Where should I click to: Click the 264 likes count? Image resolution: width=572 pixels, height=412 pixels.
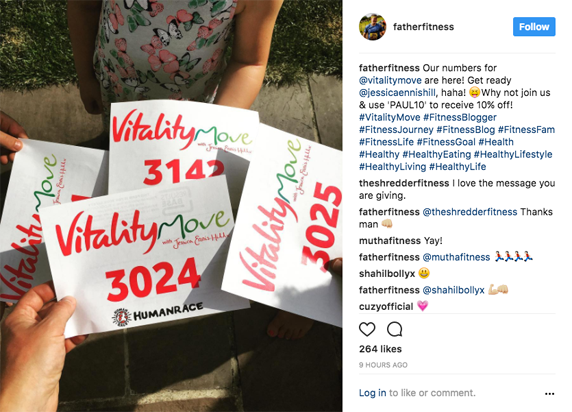380,349
